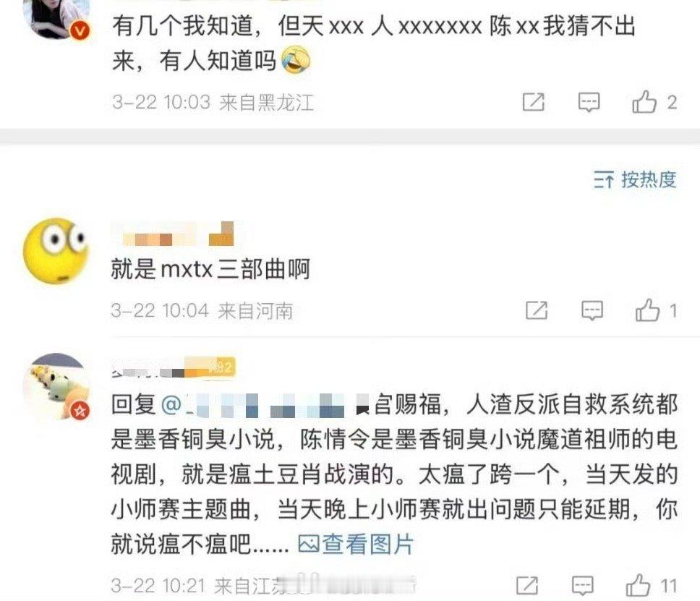Image resolution: width=700 pixels, height=601 pixels.
Task: Tap repost icon on the mxtx三部曲 comment
Action: click(537, 310)
